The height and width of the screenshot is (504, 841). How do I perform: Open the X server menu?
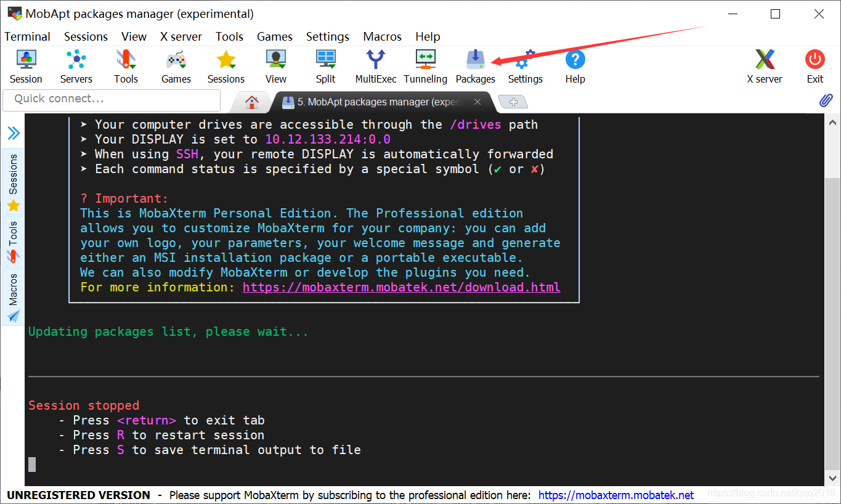coord(181,36)
